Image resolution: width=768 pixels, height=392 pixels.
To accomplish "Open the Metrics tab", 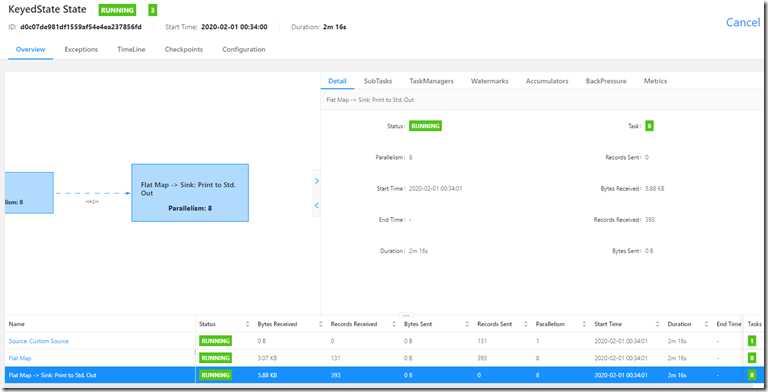I will [x=655, y=81].
